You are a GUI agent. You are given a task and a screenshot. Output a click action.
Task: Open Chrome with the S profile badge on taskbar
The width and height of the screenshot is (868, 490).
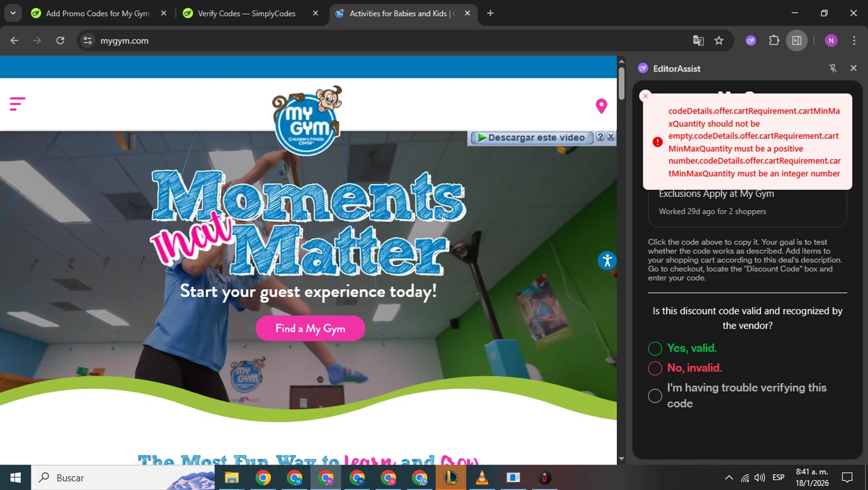388,478
